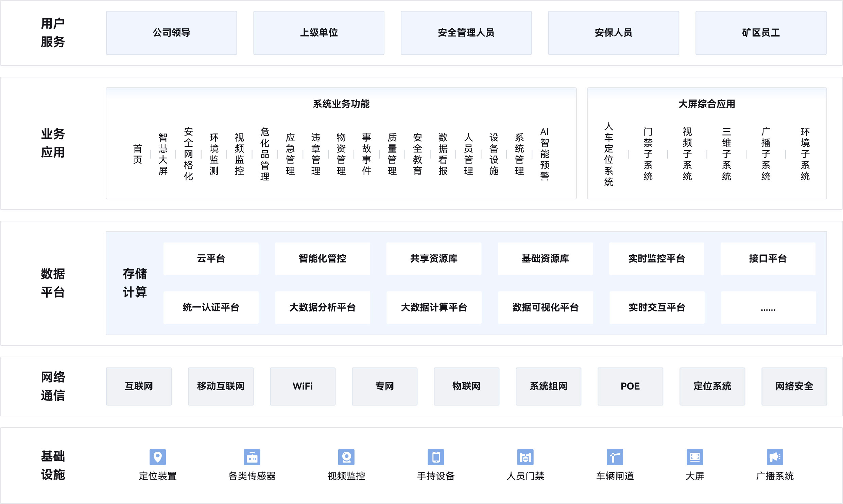Viewport: 843px width, 504px height.
Task: Select the 车辆闸道 barrier gate icon
Action: point(615,457)
